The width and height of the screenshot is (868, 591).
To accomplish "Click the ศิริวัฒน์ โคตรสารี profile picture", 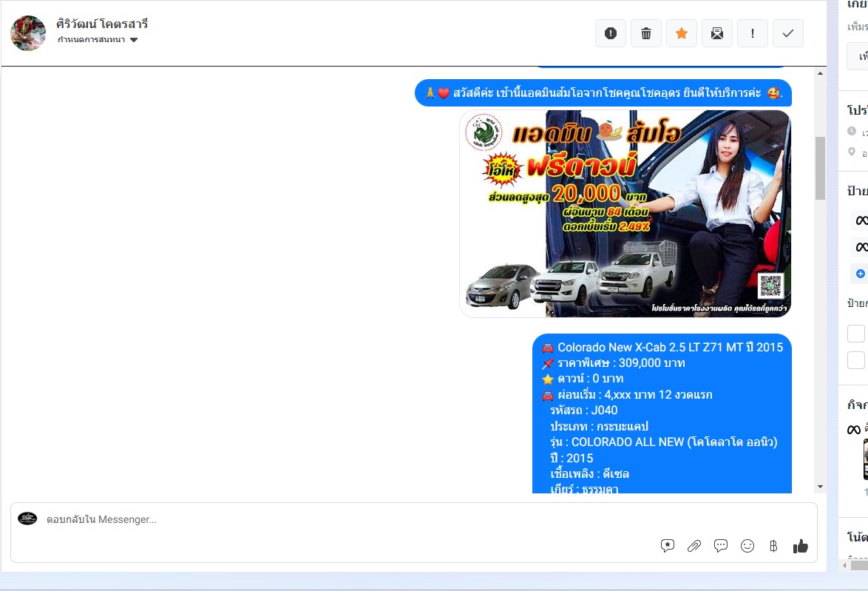I will coord(28,33).
